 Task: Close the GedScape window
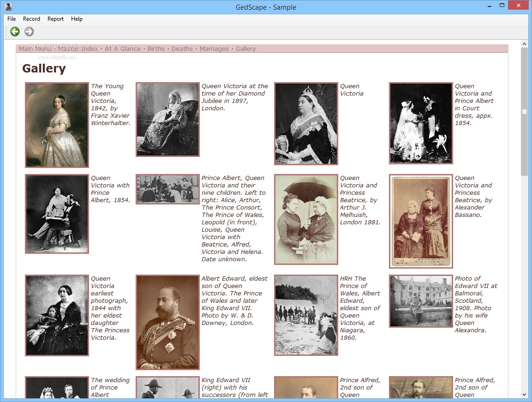click(x=519, y=5)
